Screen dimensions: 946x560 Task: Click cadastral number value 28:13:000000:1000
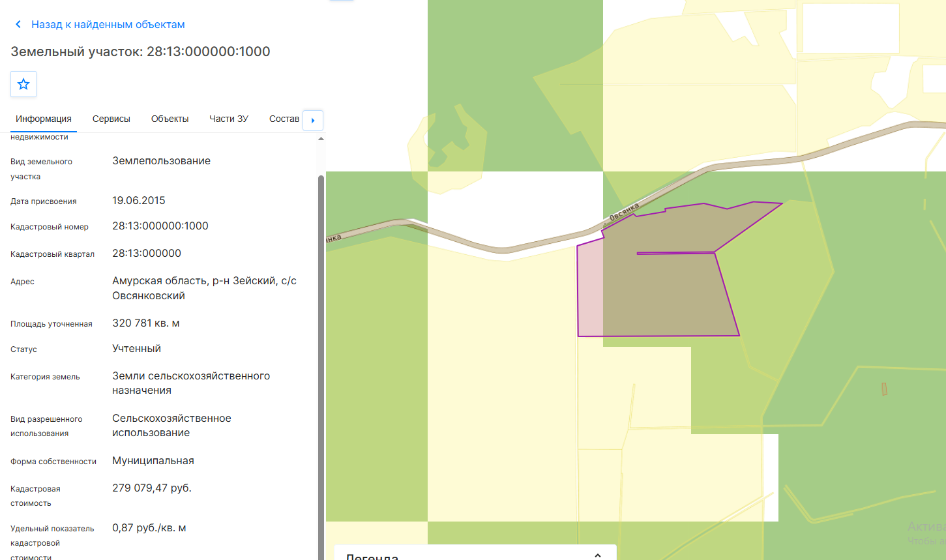(160, 226)
